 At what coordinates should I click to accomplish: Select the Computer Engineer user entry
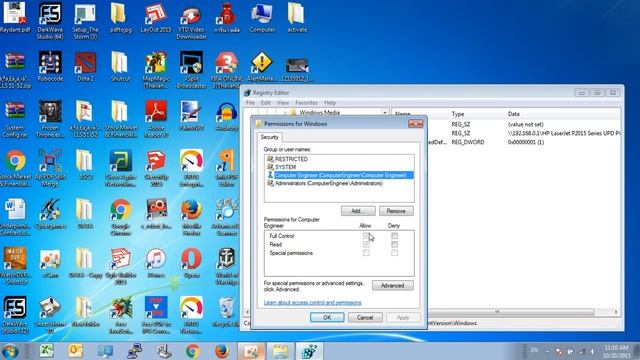[x=339, y=175]
